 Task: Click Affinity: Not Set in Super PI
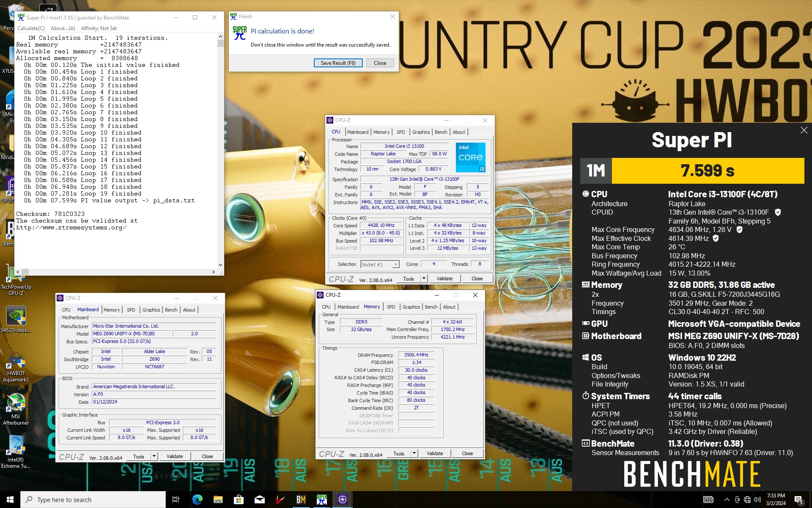[99, 28]
